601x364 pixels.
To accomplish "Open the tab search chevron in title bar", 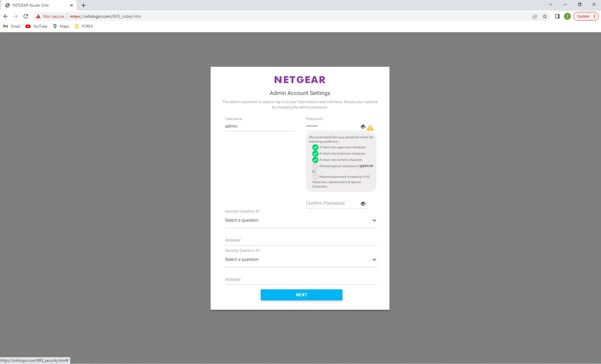I will click(x=550, y=5).
